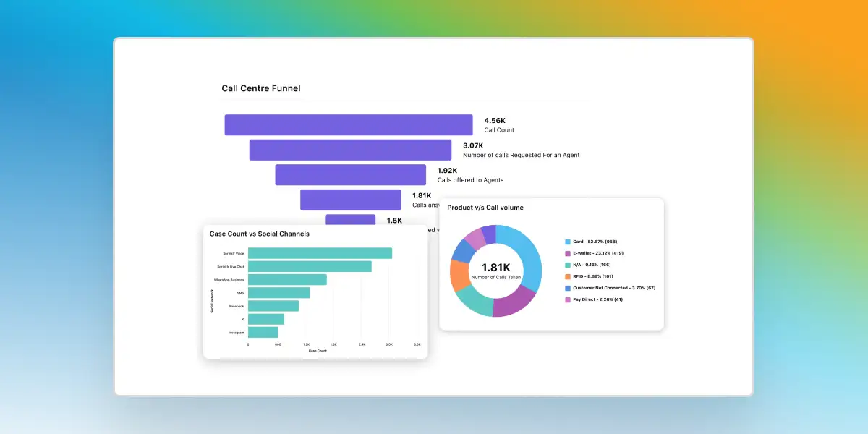Click the 1.81K donut center value
The image size is (868, 434).
(496, 268)
